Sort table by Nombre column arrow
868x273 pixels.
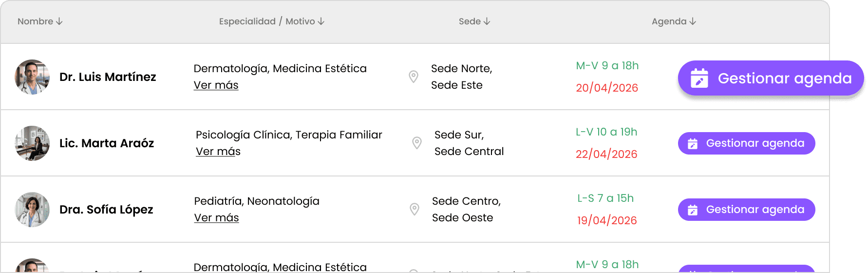(59, 21)
